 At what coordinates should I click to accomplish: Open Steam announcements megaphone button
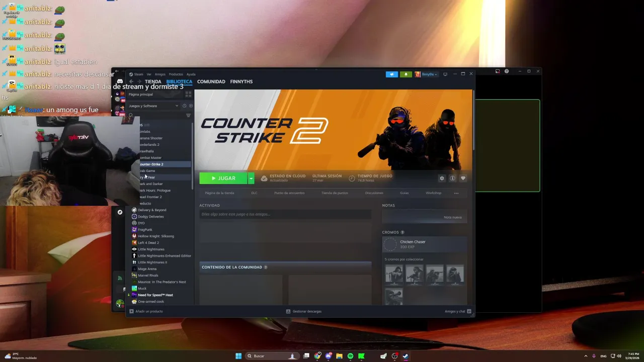391,74
